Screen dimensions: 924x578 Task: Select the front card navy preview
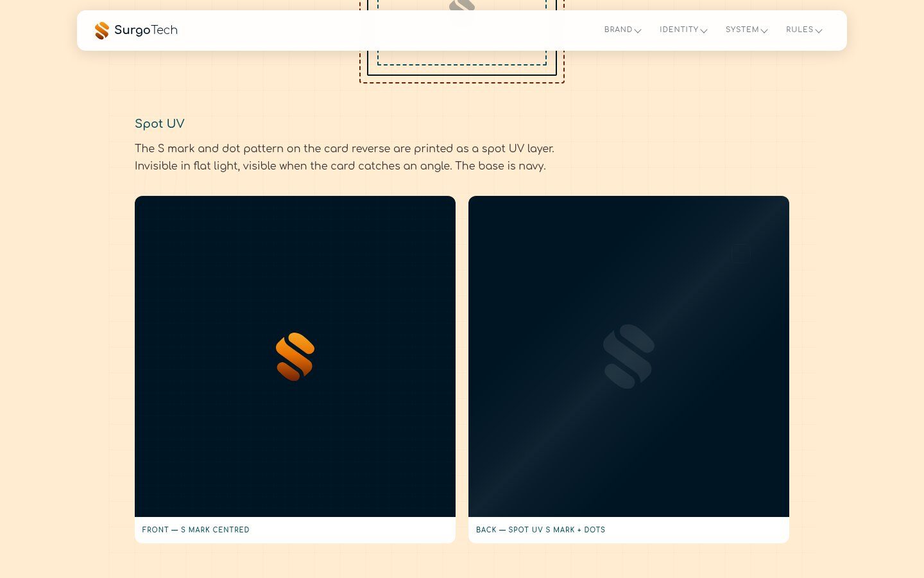(x=295, y=356)
